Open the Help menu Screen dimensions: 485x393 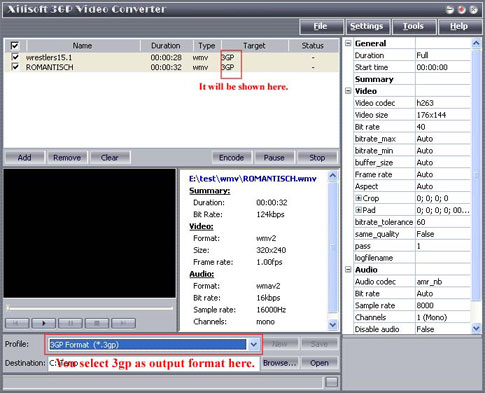coord(459,26)
